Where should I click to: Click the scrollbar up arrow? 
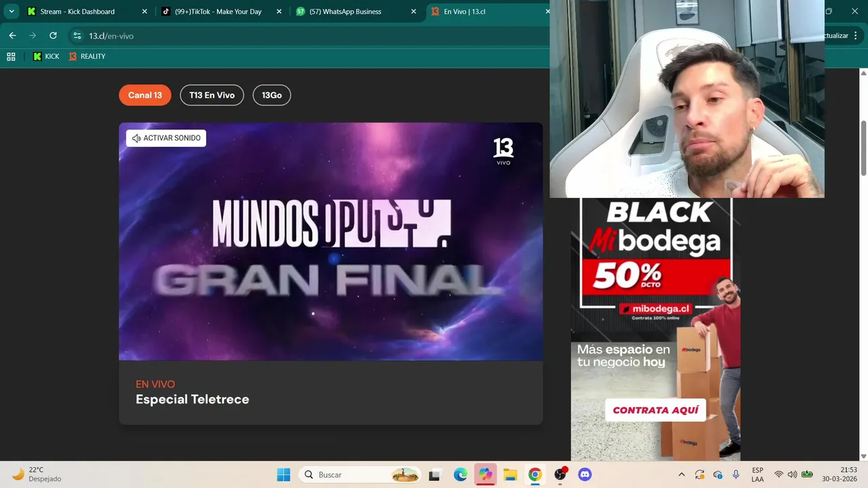tap(863, 73)
